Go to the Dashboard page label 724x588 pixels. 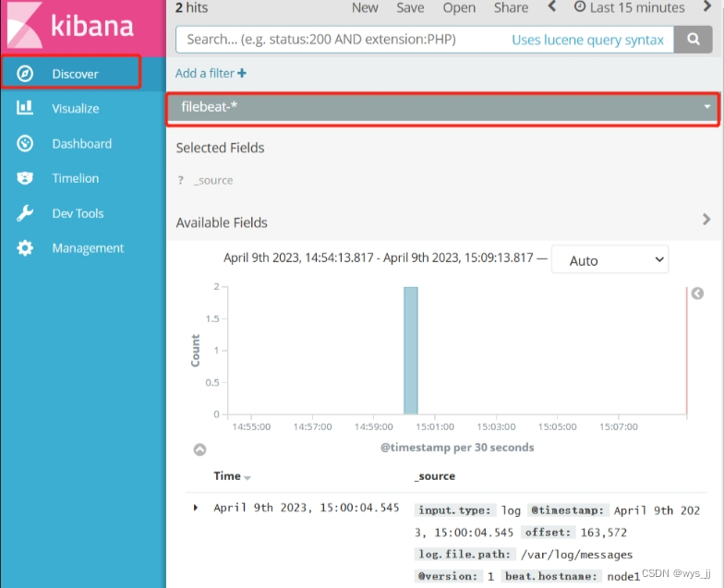81,144
